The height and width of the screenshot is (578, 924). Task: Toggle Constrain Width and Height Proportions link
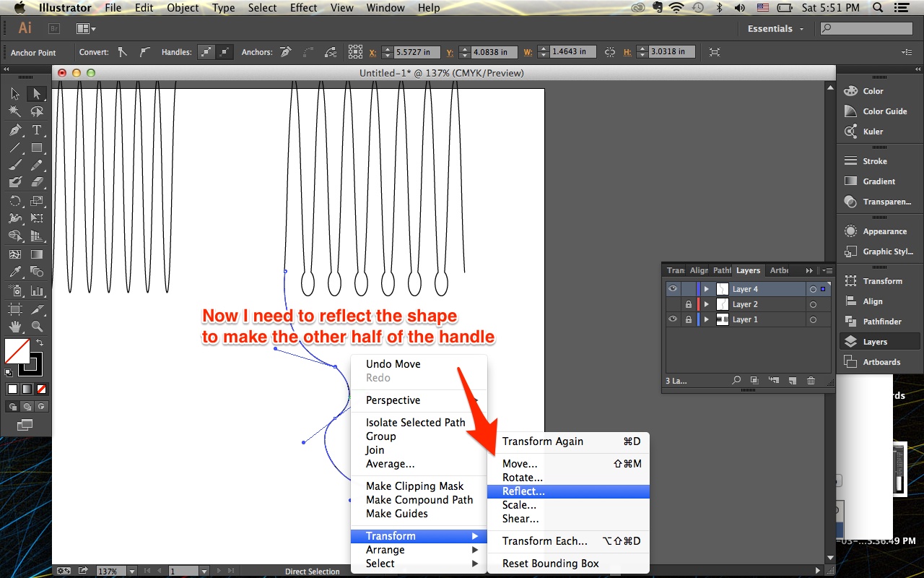coord(610,52)
